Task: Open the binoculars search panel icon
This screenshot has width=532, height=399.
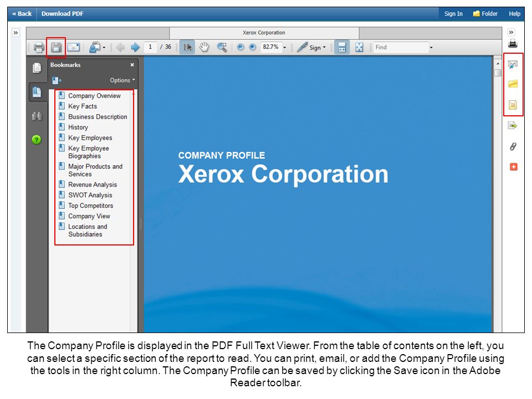Action: pyautogui.click(x=37, y=116)
